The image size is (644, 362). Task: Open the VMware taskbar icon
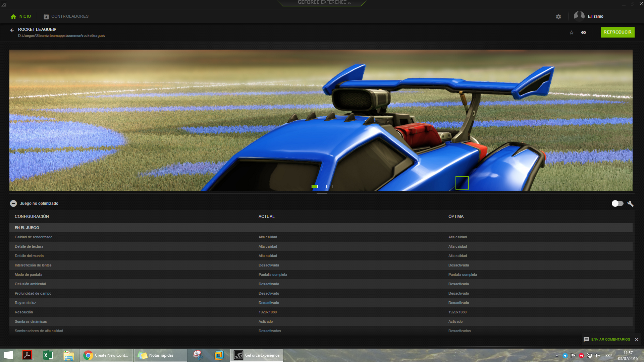pyautogui.click(x=219, y=355)
